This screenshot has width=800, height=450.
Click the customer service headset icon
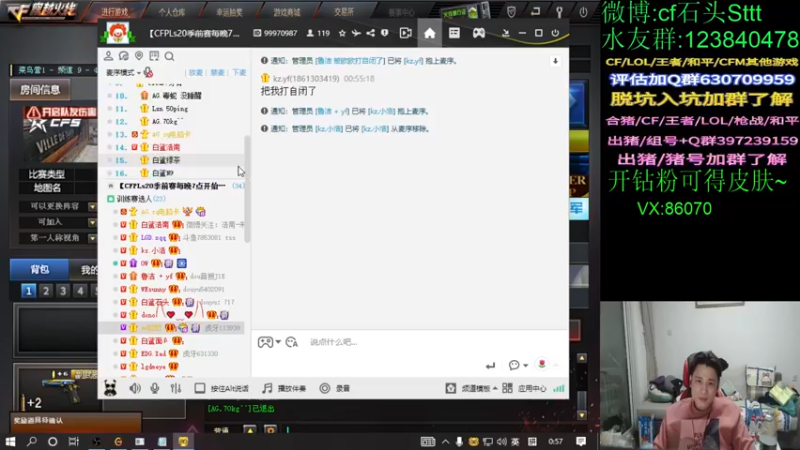coord(123,56)
